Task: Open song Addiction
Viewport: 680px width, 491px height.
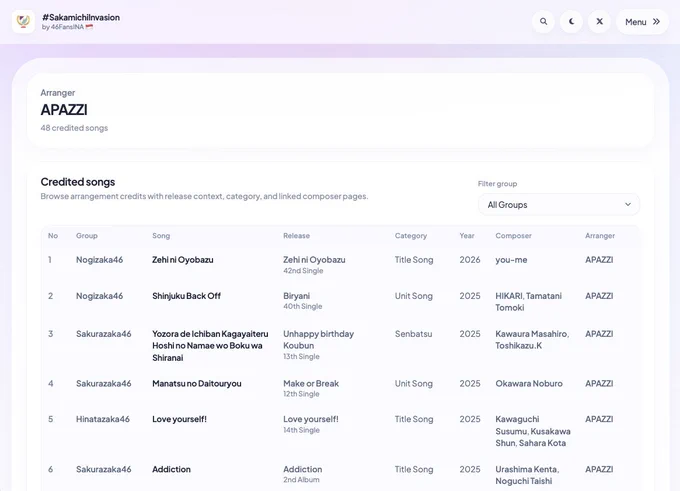Action: (171, 469)
